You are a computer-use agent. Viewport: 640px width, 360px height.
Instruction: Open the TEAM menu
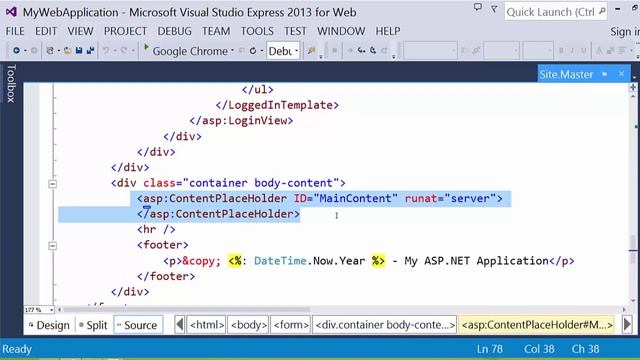pos(216,31)
